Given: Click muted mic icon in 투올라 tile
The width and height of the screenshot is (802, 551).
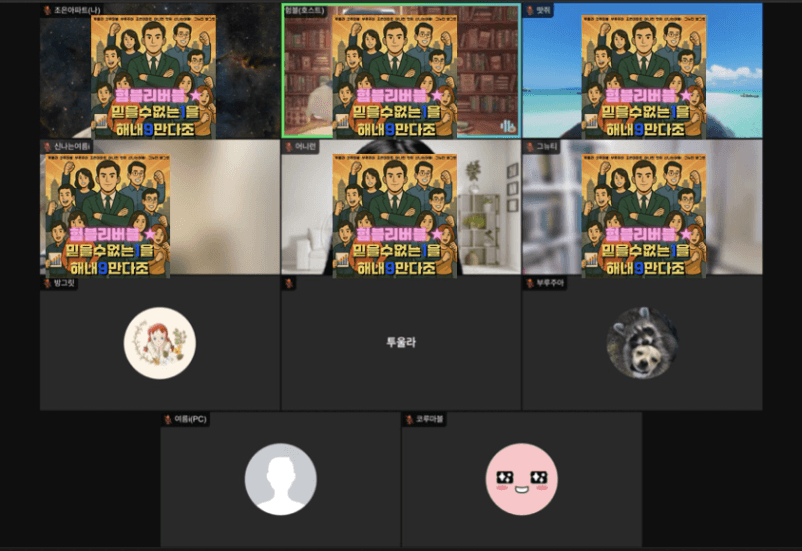Looking at the screenshot, I should [288, 283].
